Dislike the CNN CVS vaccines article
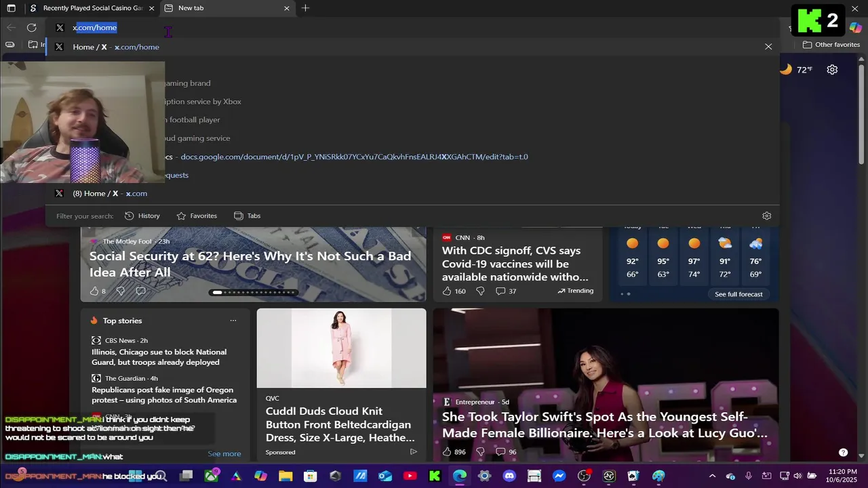This screenshot has height=488, width=868. pyautogui.click(x=480, y=291)
